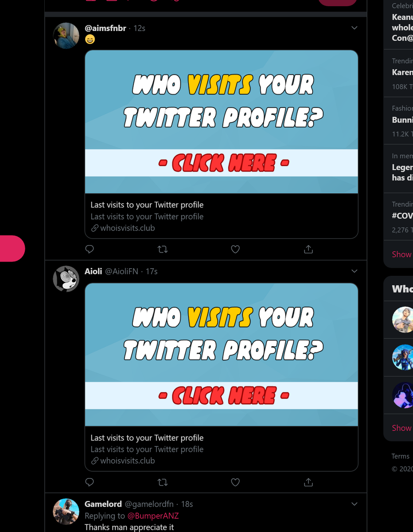Open Gamelord's profile picture
Image resolution: width=413 pixels, height=532 pixels.
click(66, 511)
